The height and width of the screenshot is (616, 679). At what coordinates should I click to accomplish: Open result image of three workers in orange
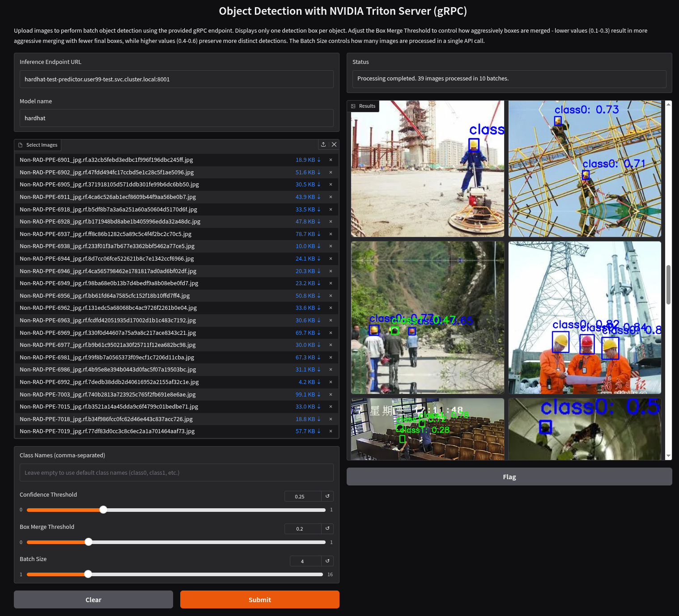point(585,317)
